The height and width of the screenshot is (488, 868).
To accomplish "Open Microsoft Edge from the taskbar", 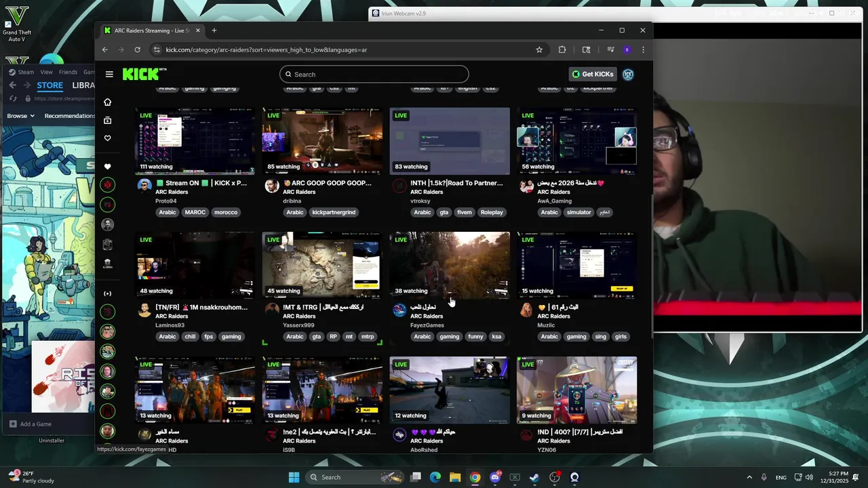I will coord(435,477).
